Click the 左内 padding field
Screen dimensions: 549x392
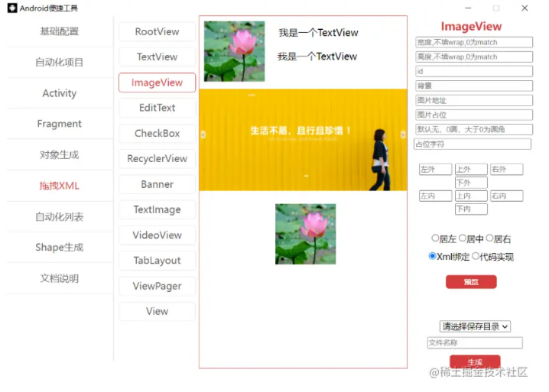click(x=436, y=196)
